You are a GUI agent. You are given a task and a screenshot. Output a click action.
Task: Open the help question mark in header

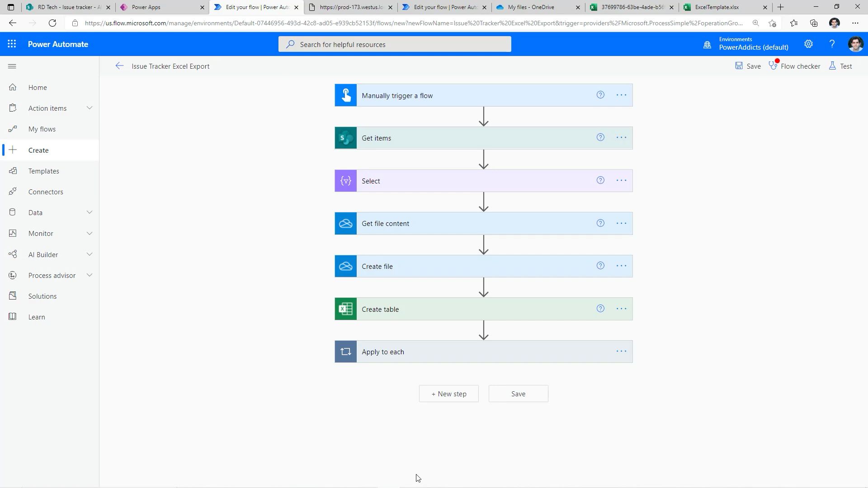pos(832,44)
